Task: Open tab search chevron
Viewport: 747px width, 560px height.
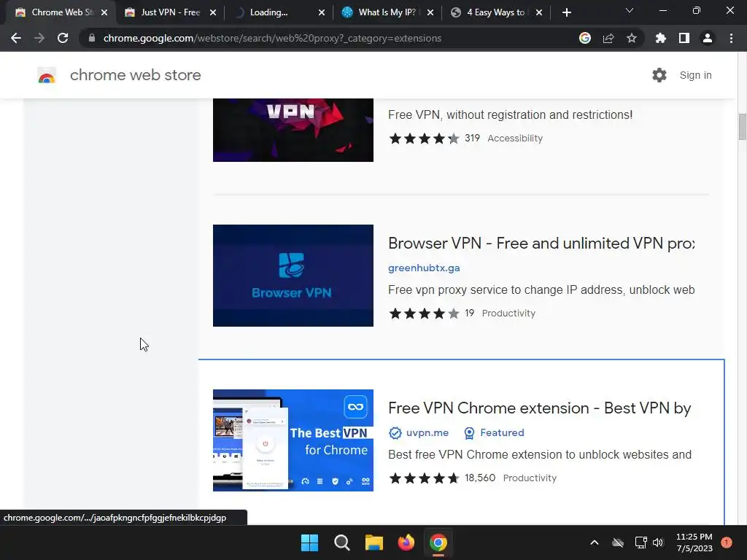Action: point(630,10)
